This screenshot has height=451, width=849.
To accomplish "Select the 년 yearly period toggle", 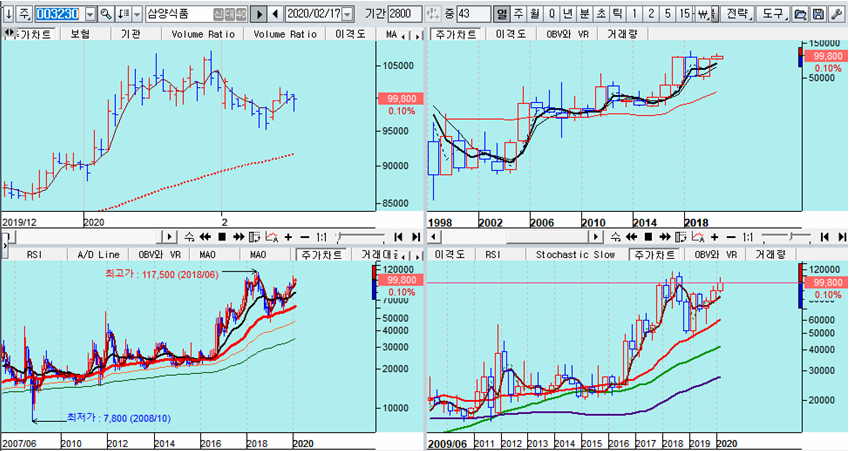I will [568, 14].
